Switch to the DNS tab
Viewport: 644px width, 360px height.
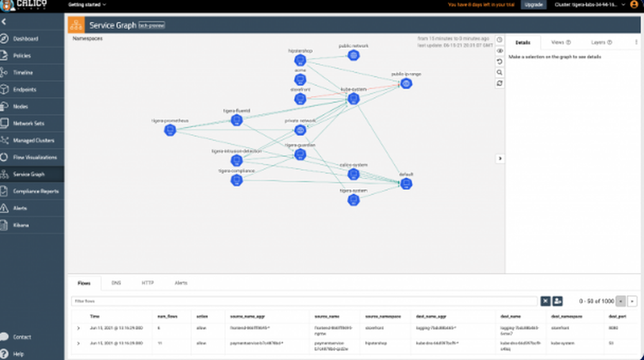116,283
